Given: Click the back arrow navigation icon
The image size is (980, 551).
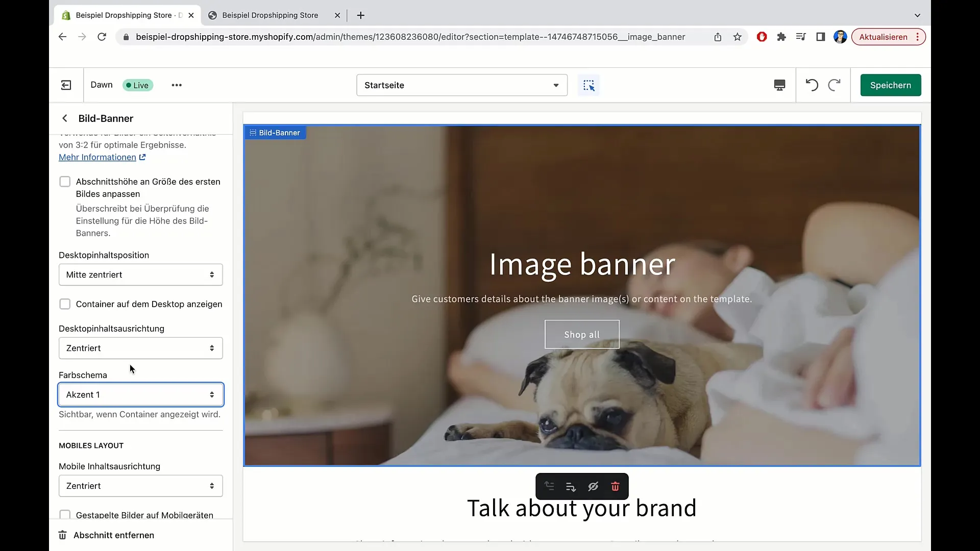Looking at the screenshot, I should (65, 118).
